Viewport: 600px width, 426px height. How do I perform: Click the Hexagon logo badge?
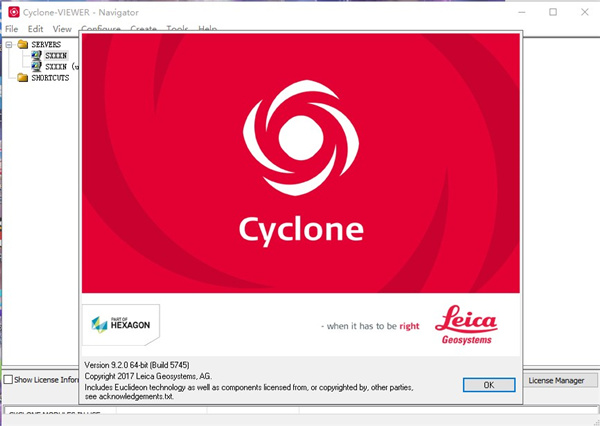(x=121, y=324)
